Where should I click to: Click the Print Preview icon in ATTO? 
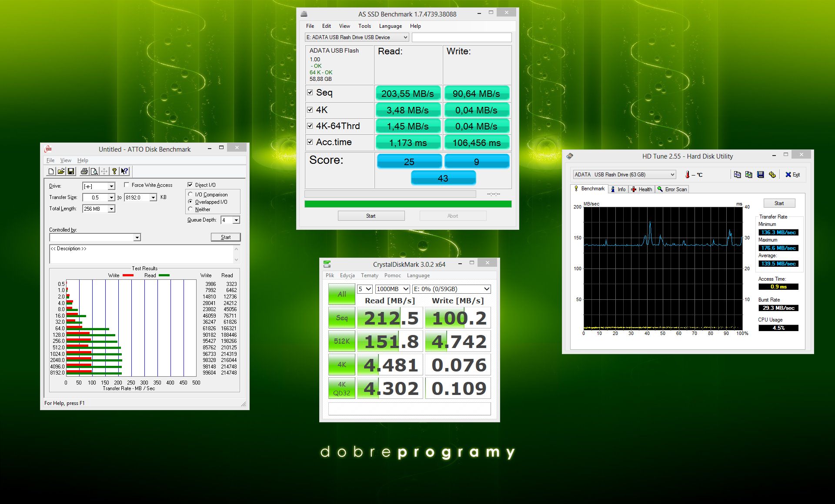[94, 171]
